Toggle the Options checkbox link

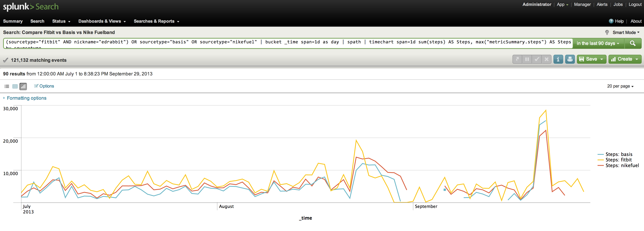[x=44, y=86]
